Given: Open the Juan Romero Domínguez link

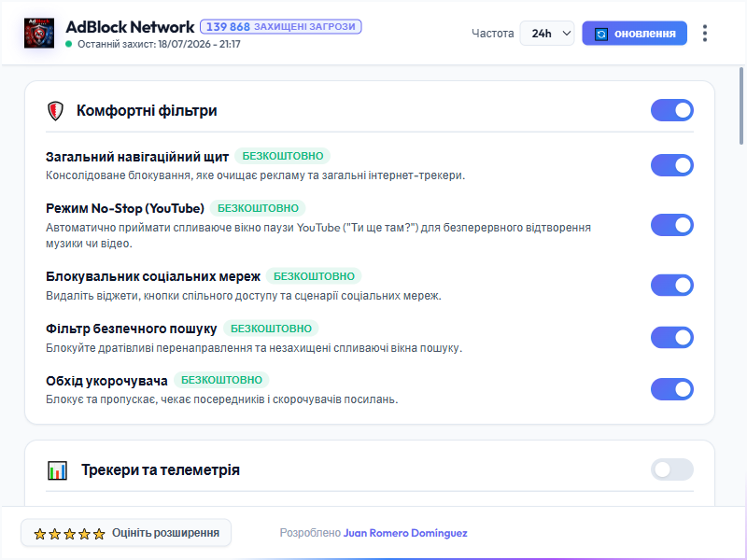Looking at the screenshot, I should click(405, 533).
